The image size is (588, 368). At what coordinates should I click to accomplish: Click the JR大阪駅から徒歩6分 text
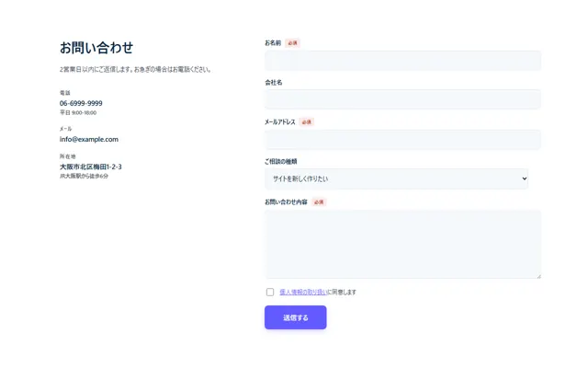coord(84,176)
